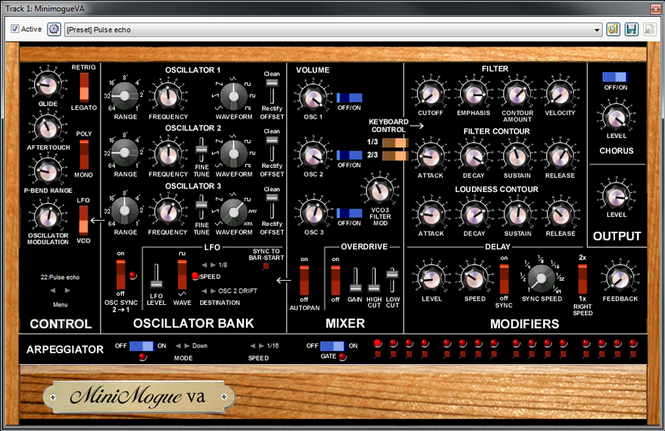The height and width of the screenshot is (431, 665).
Task: Select next preset with right arrow above Menu
Action: coord(67,291)
